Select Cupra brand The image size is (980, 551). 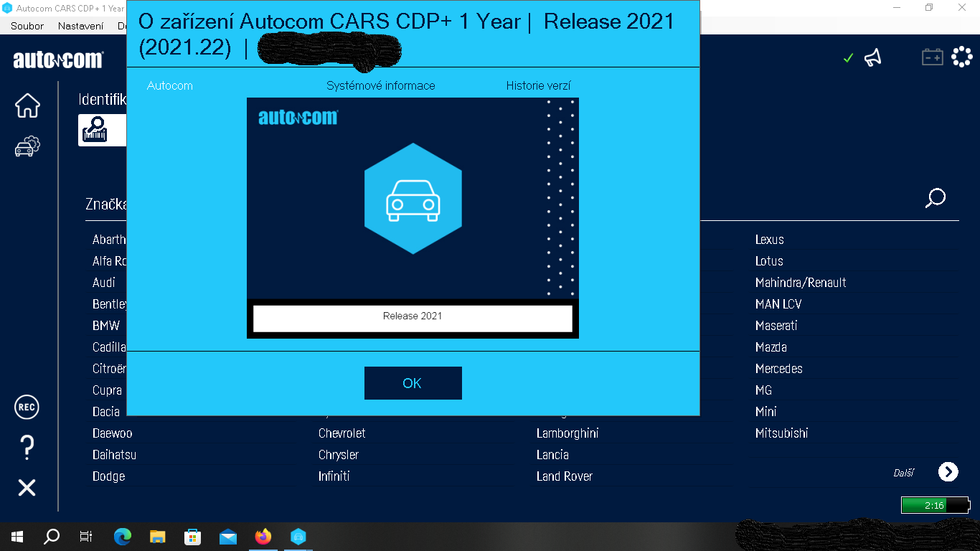[x=107, y=390]
